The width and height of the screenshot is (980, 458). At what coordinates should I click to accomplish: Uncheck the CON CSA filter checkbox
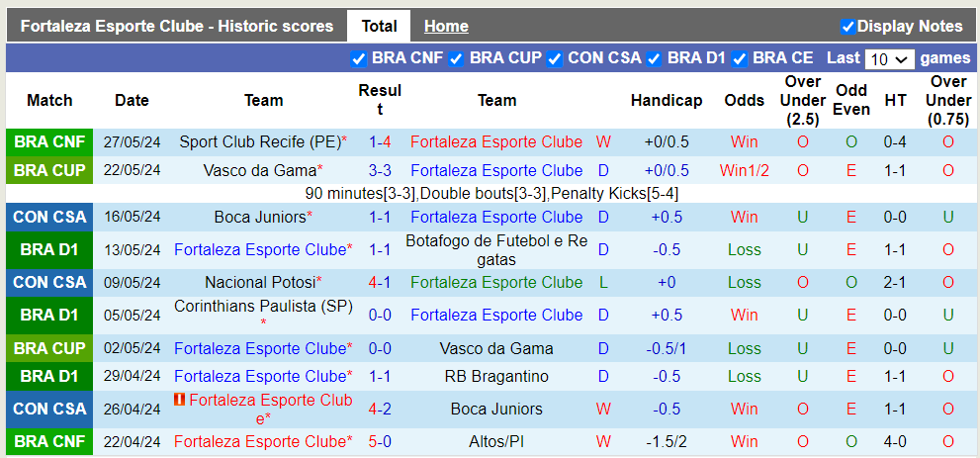[x=555, y=58]
